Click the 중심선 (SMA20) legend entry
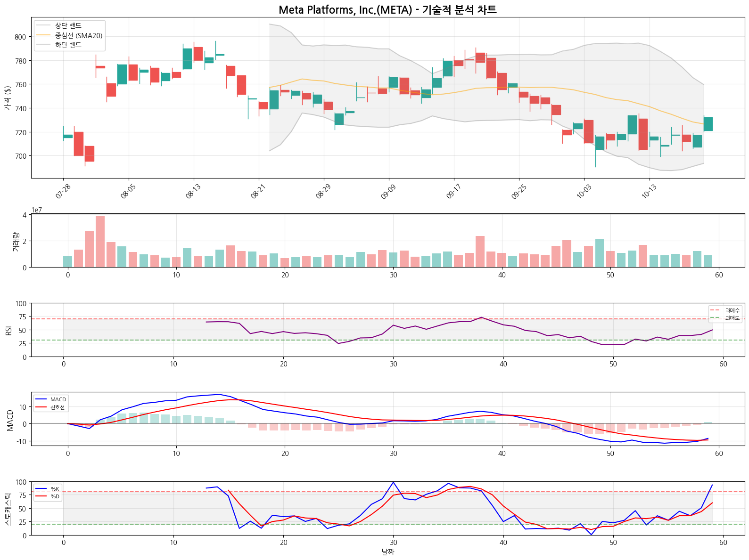The image size is (749, 560). click(x=78, y=35)
